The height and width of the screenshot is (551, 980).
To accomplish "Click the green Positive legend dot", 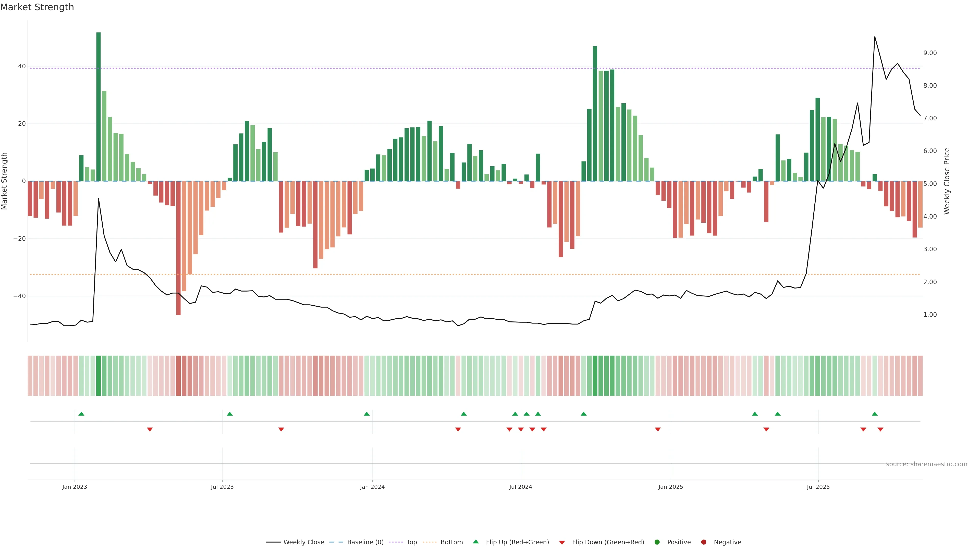I will 657,542.
